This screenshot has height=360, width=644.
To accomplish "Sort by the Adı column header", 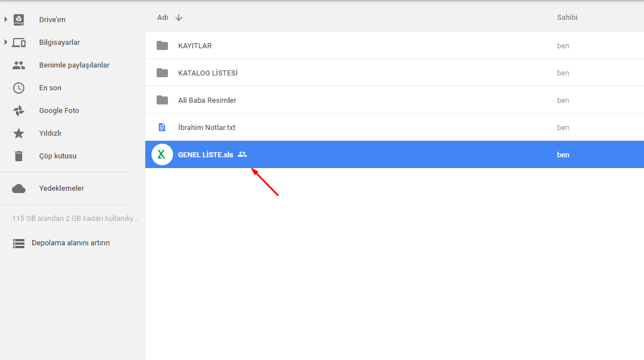I will pyautogui.click(x=163, y=17).
